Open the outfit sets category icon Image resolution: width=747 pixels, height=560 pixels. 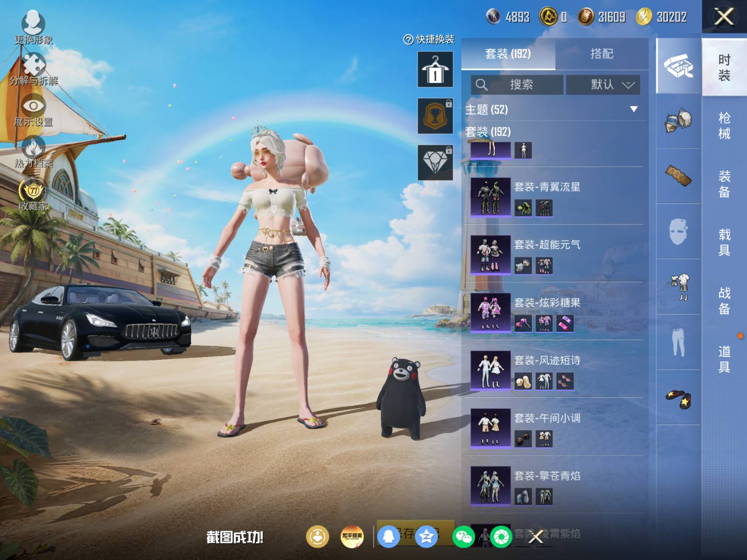(678, 66)
